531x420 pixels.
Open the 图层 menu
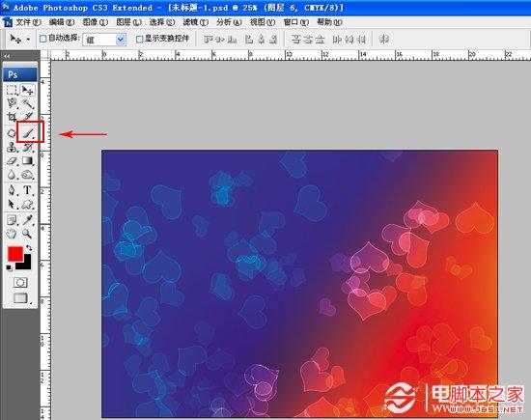tap(128, 22)
